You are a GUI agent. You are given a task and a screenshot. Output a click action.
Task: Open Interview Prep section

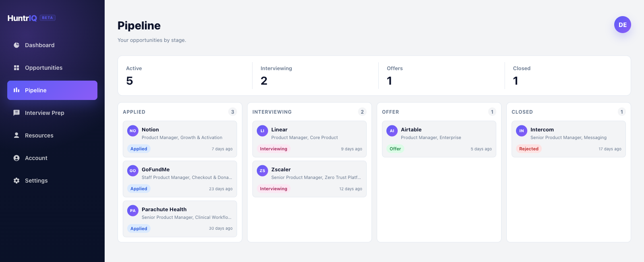[x=52, y=113]
